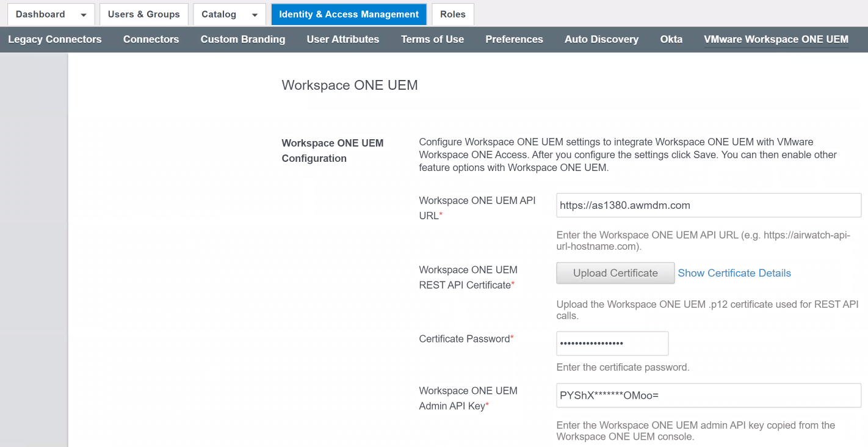Open the Identity & Access Management tab

click(x=348, y=13)
